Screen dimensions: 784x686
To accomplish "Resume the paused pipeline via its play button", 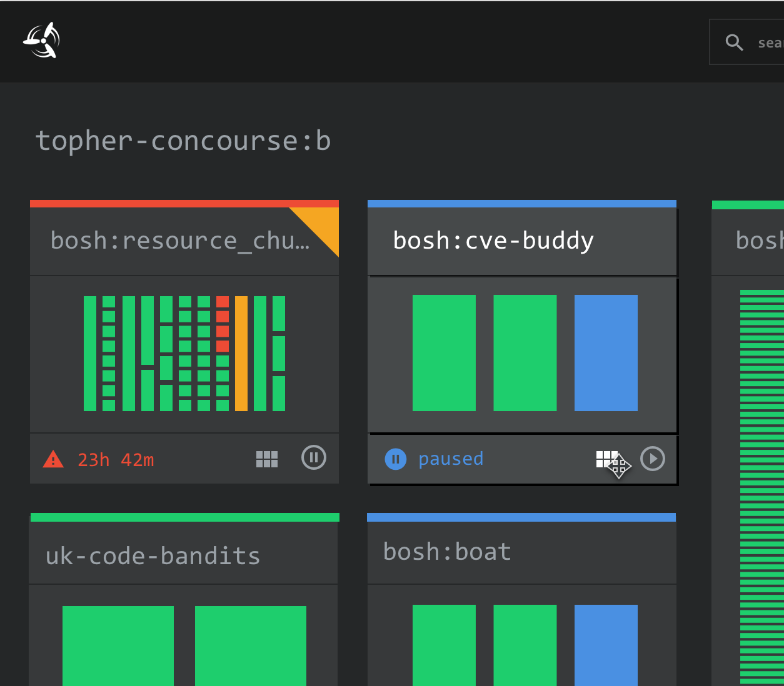I will (653, 458).
